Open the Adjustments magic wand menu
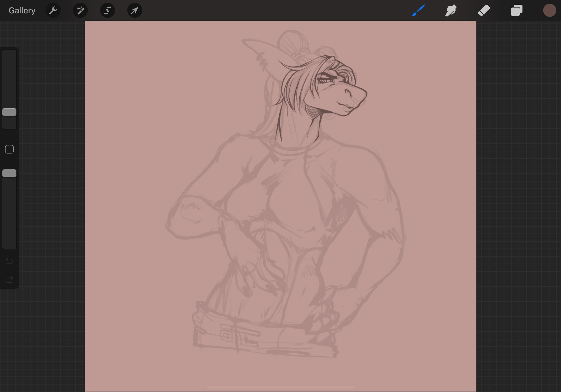The image size is (561, 392). point(80,11)
